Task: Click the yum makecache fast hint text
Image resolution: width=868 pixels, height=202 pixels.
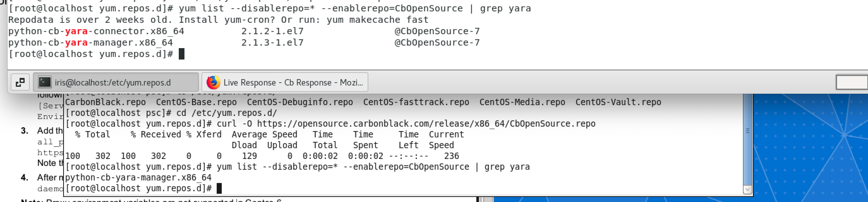Action: [377, 20]
